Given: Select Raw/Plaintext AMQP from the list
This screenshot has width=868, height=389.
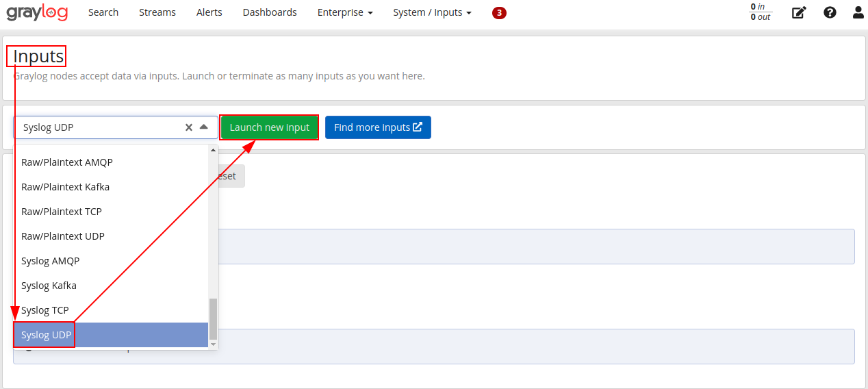Looking at the screenshot, I should [111, 162].
